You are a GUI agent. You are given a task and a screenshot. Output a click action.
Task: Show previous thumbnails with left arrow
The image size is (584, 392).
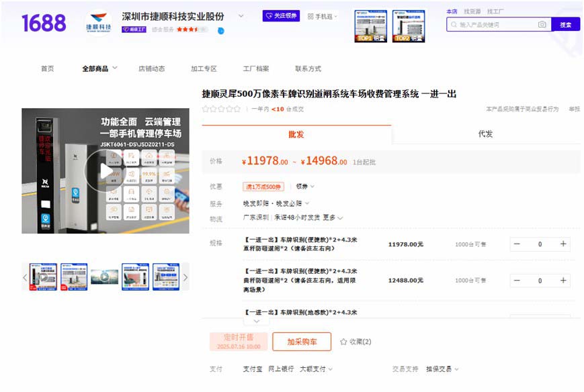pyautogui.click(x=26, y=277)
